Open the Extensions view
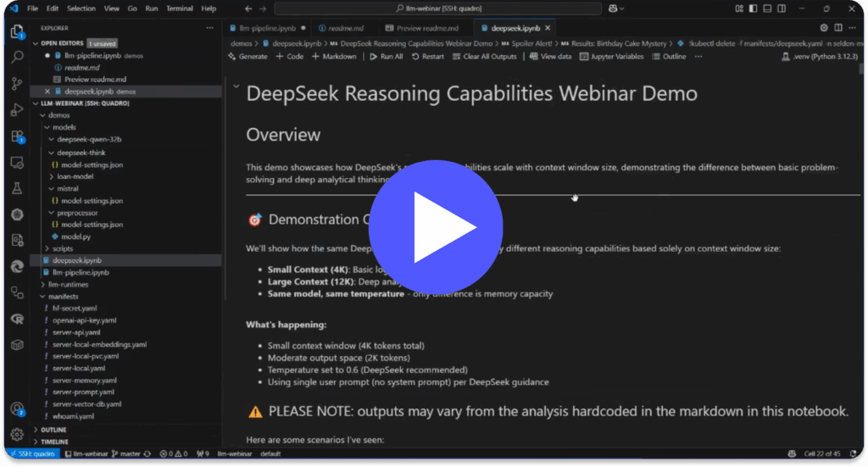 point(17,136)
